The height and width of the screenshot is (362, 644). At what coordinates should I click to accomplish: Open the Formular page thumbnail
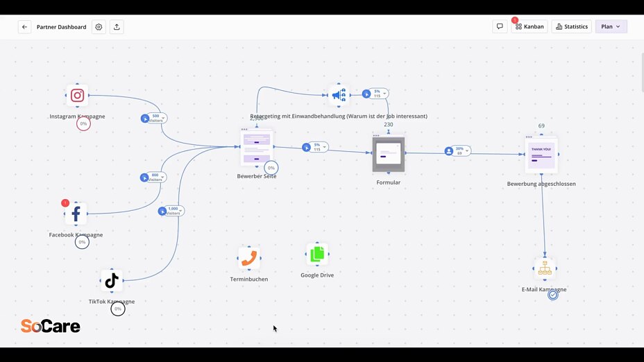coord(389,155)
